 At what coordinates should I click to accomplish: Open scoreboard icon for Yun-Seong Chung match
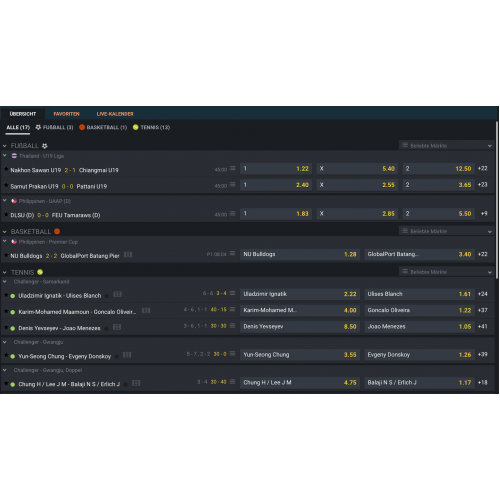[x=127, y=355]
